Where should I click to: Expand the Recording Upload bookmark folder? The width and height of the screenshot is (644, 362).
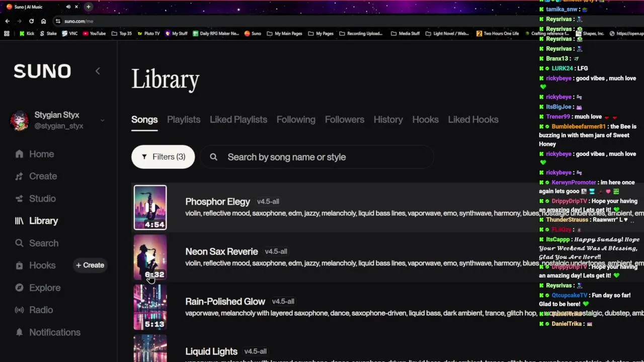(361, 34)
